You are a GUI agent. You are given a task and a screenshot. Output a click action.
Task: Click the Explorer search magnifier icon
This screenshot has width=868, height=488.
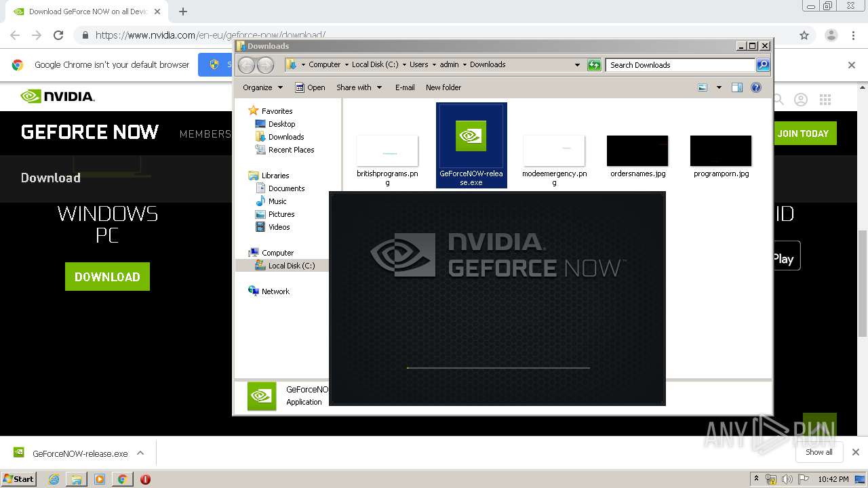tap(763, 65)
